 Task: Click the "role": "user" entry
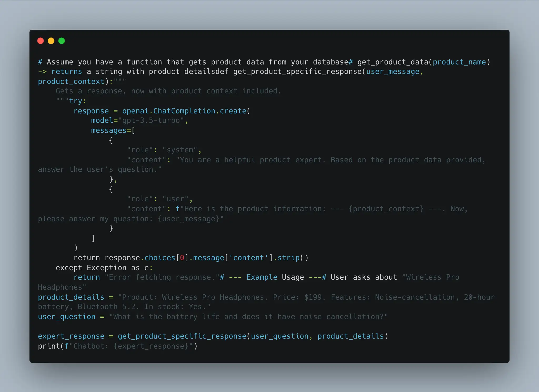click(159, 199)
